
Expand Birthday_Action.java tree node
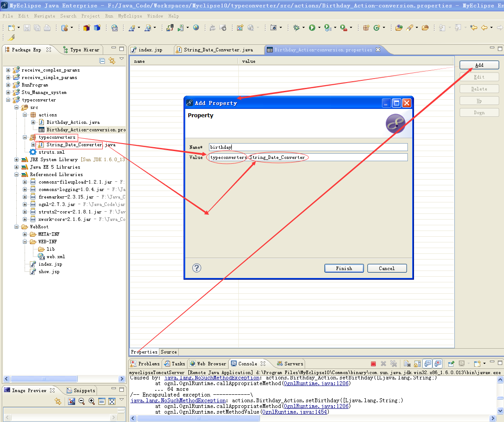click(33, 122)
